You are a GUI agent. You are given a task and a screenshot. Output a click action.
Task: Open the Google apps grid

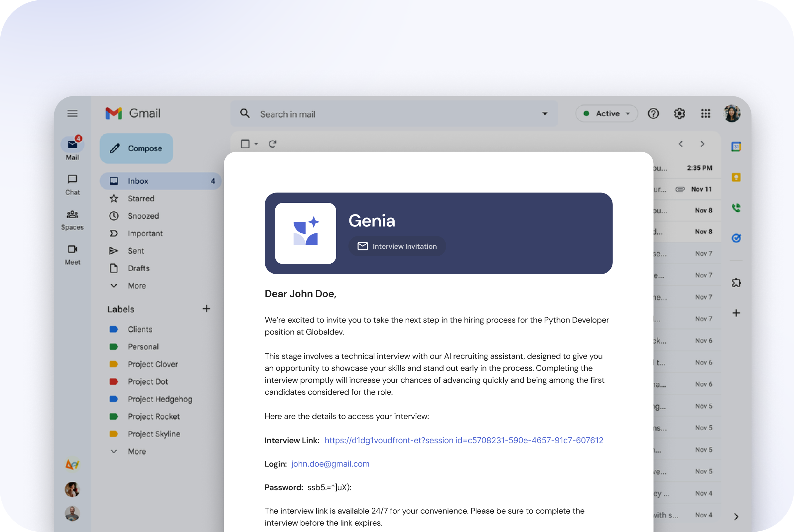(x=706, y=113)
